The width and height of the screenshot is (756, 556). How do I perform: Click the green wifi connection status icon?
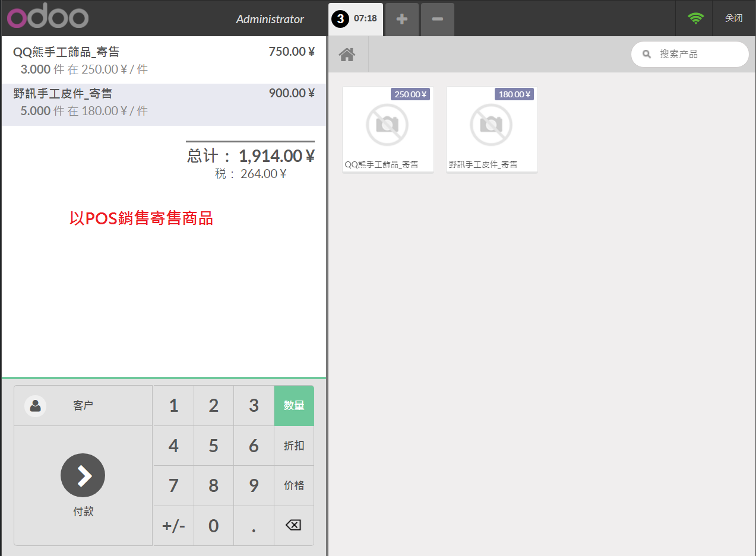coord(695,18)
